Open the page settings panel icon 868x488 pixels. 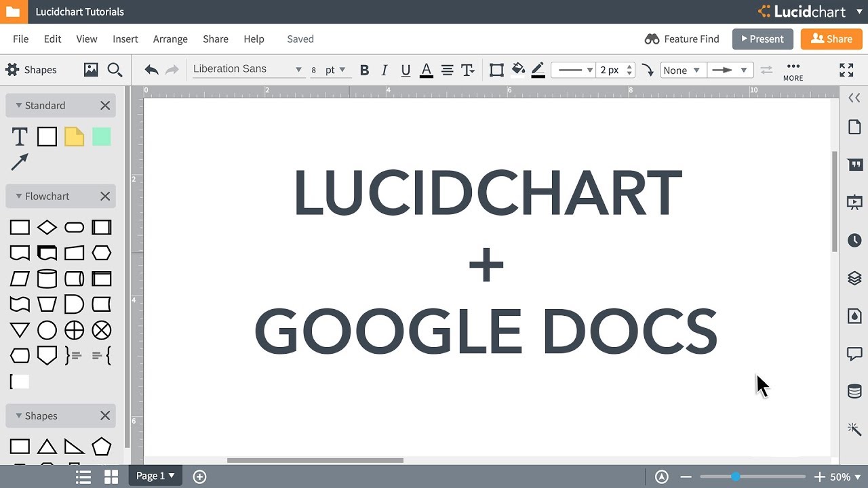pos(854,127)
